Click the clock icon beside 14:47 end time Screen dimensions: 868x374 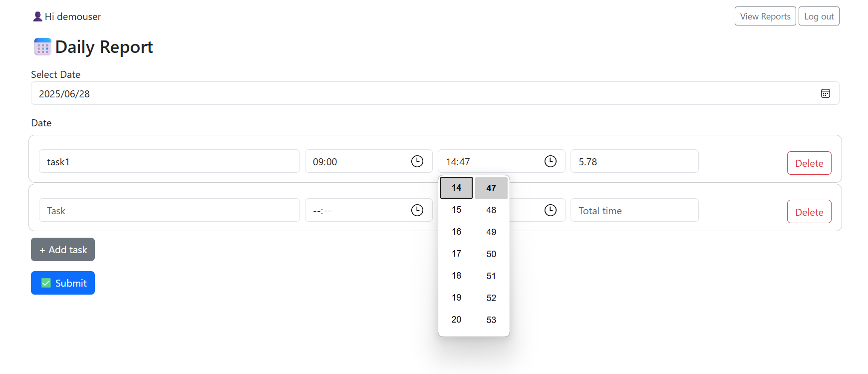pos(550,161)
